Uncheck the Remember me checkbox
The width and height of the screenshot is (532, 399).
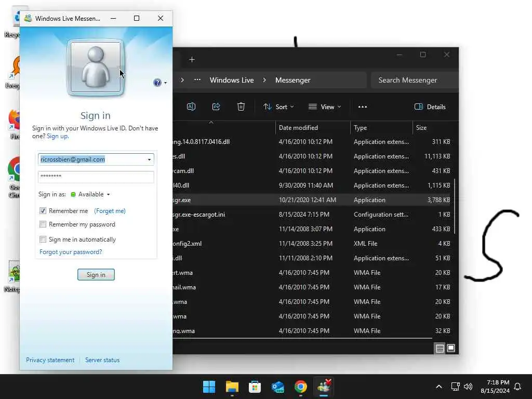coord(43,211)
